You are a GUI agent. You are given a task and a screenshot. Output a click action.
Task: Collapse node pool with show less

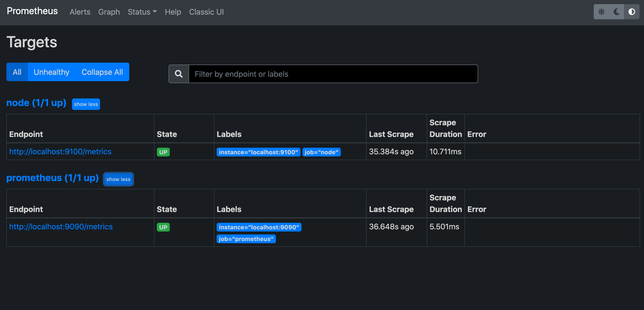pos(86,104)
